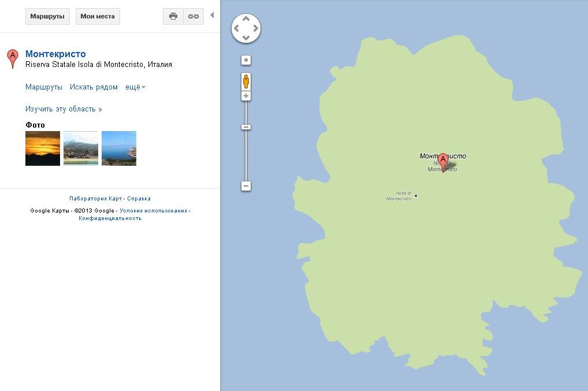Pan map up with top arrow
The height and width of the screenshot is (391, 588).
(246, 18)
